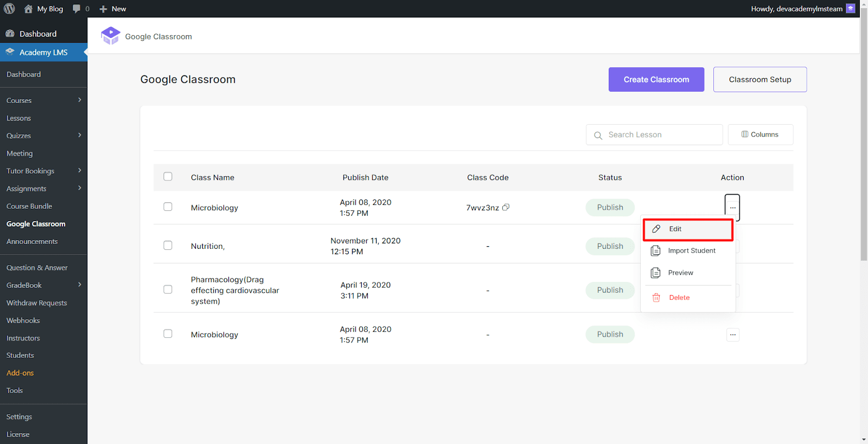Expand the Quizzes sidebar chevron
This screenshot has width=868, height=444.
(x=79, y=136)
